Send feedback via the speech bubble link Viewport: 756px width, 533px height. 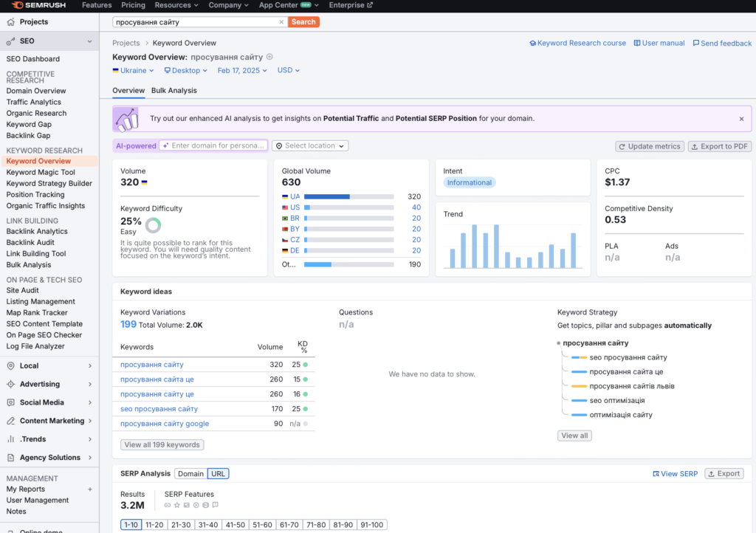click(x=721, y=44)
